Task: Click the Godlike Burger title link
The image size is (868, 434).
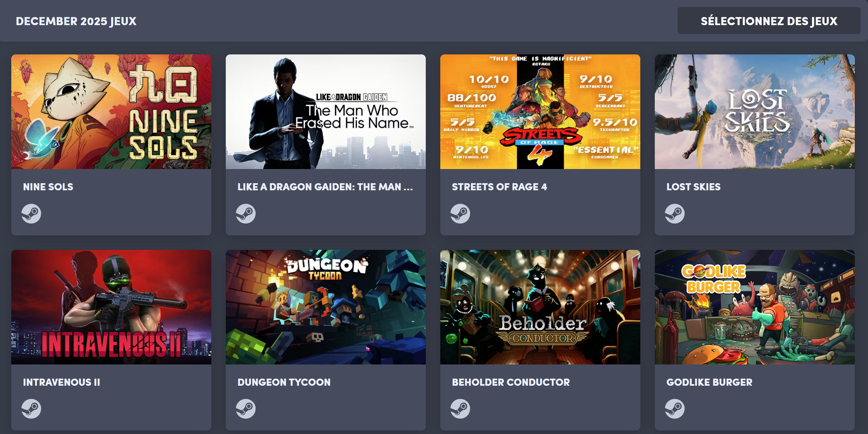Action: coord(709,382)
